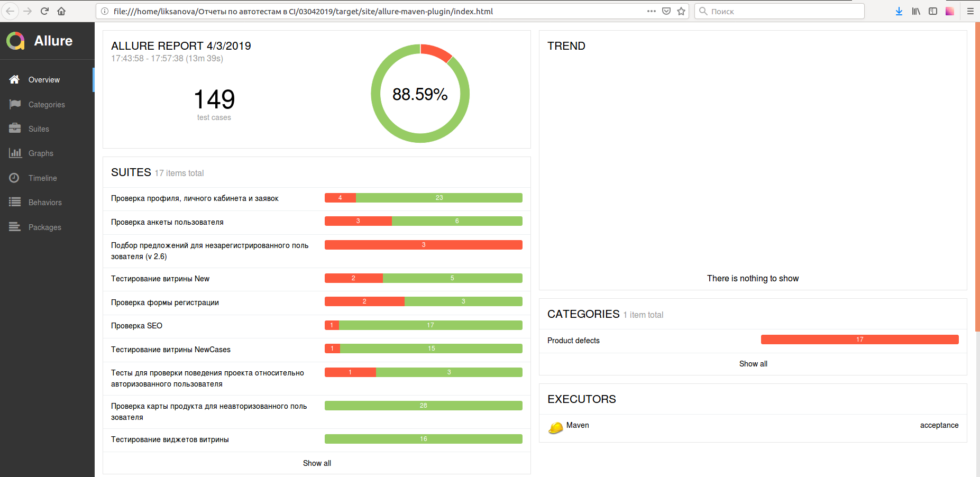The width and height of the screenshot is (980, 477).
Task: Select Overview in the Allure sidebar
Action: [x=47, y=80]
